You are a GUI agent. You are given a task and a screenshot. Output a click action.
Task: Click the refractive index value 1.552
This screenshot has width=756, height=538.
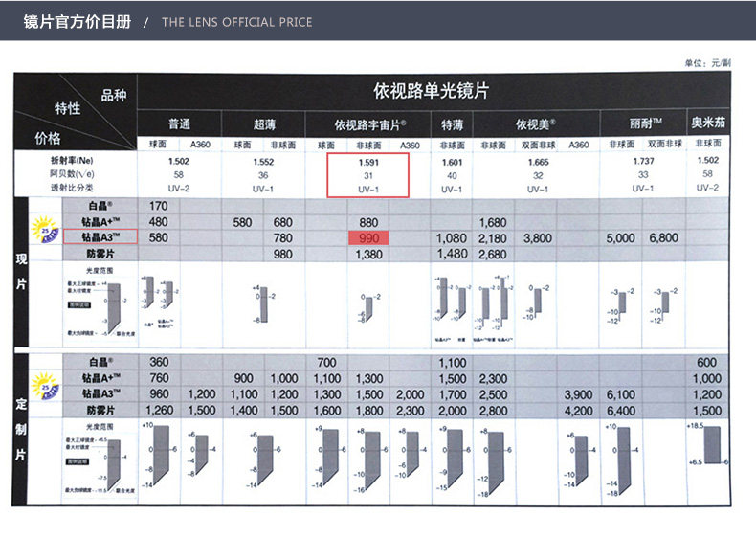click(x=263, y=162)
